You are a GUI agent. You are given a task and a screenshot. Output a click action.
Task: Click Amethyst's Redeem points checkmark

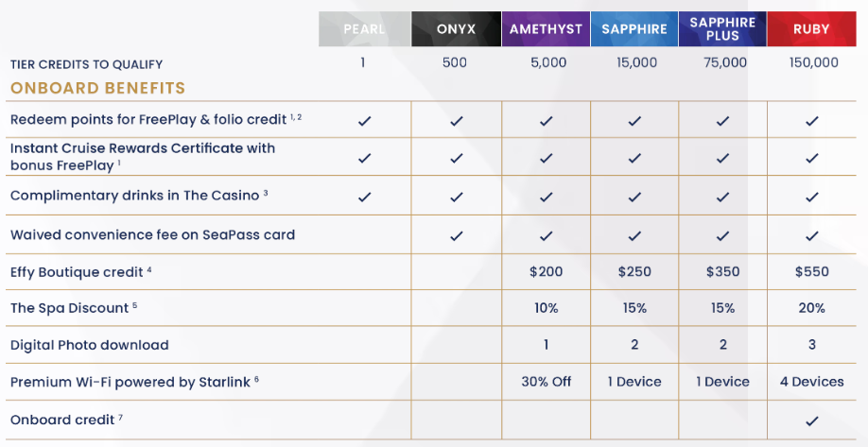pos(546,121)
